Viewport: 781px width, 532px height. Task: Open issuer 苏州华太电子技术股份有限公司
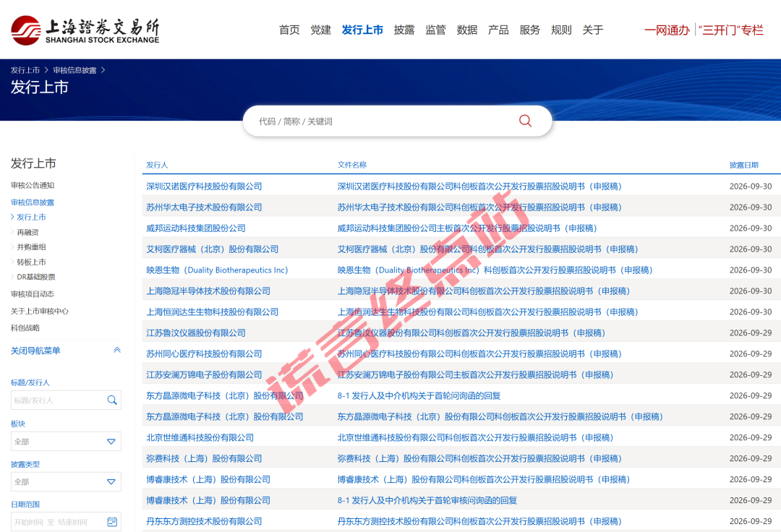click(204, 207)
